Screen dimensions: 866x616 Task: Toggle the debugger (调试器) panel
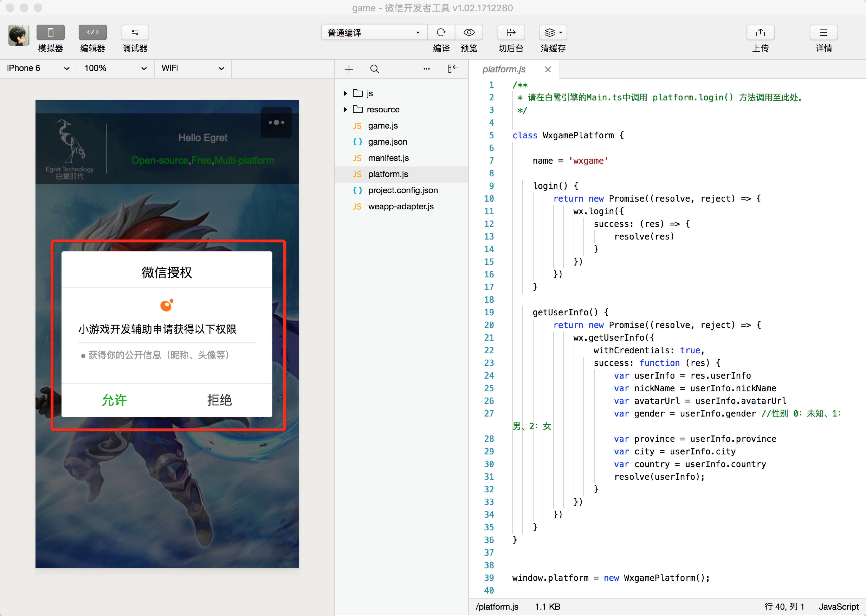pyautogui.click(x=135, y=33)
